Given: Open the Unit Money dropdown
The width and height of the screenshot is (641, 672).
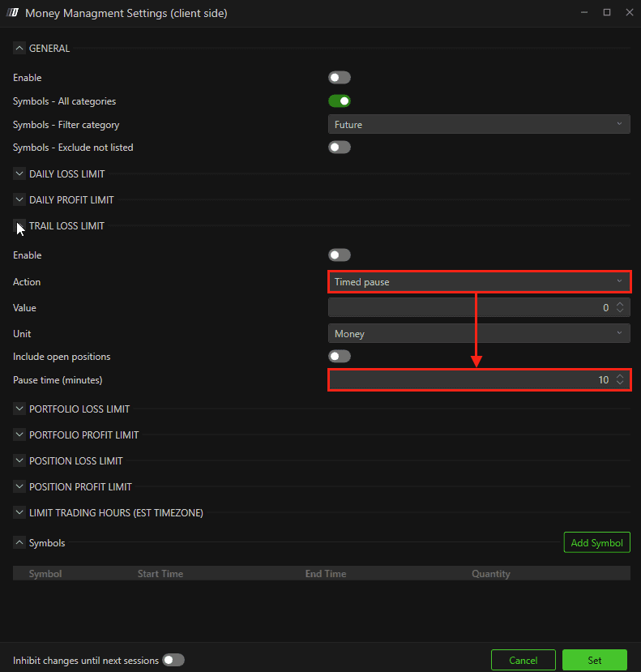Looking at the screenshot, I should [479, 333].
